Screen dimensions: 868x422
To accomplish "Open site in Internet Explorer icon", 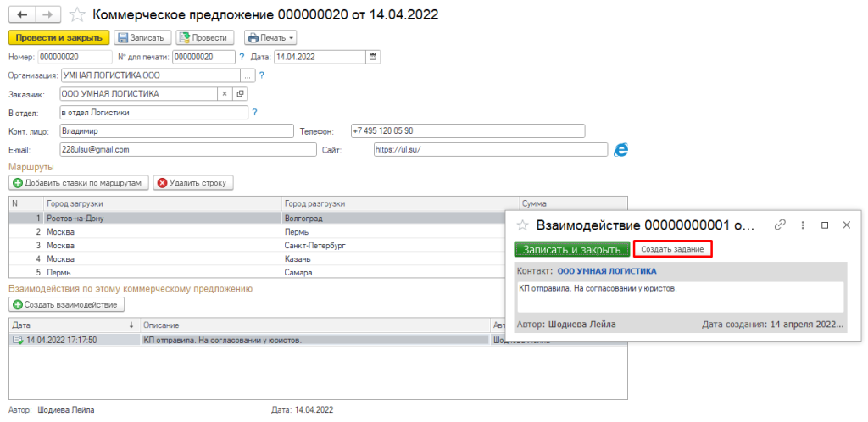I will coord(621,150).
